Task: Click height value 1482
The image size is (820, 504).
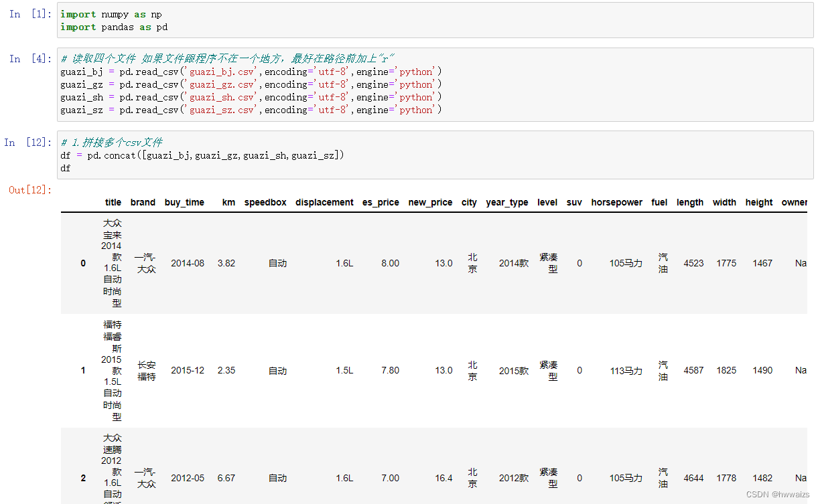Action: click(762, 478)
